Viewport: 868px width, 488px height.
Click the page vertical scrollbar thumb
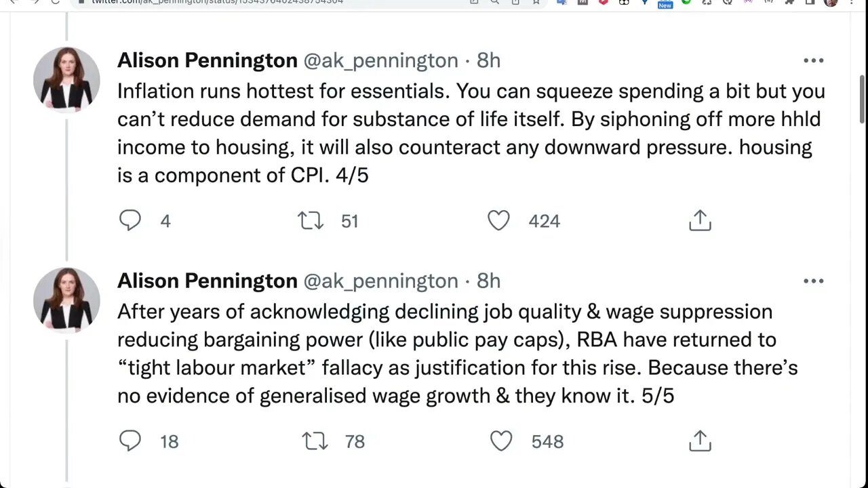pos(862,98)
